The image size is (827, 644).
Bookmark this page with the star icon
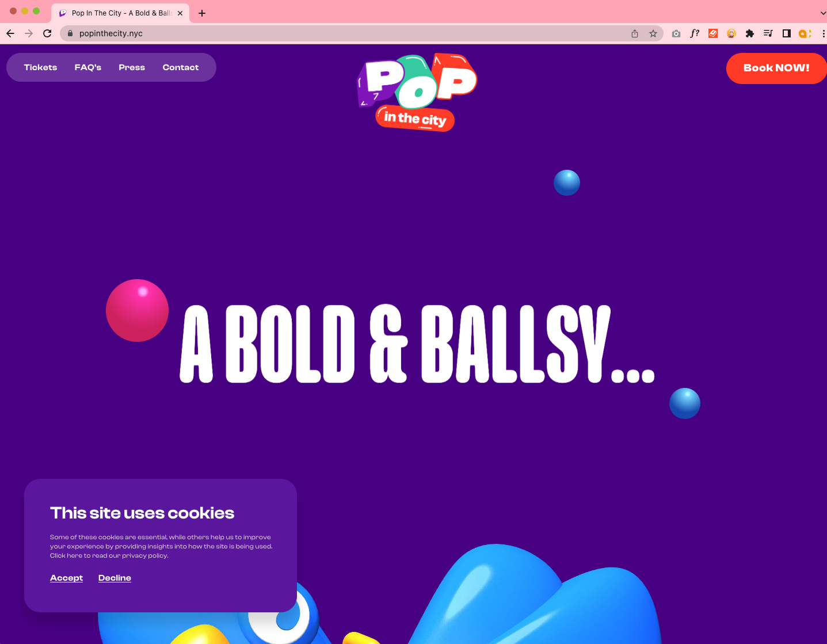coord(653,33)
